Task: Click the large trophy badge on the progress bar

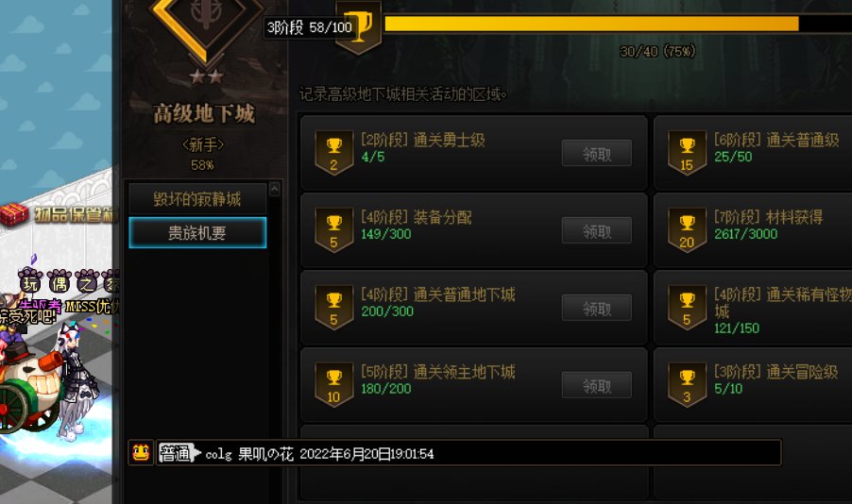Action: 358,26
